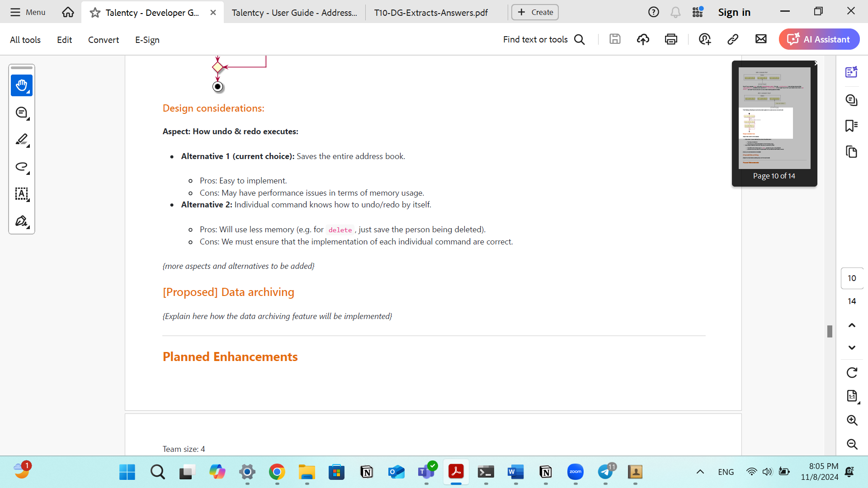Click the vertical scrollbar handle
The width and height of the screenshot is (868, 488).
click(x=830, y=331)
